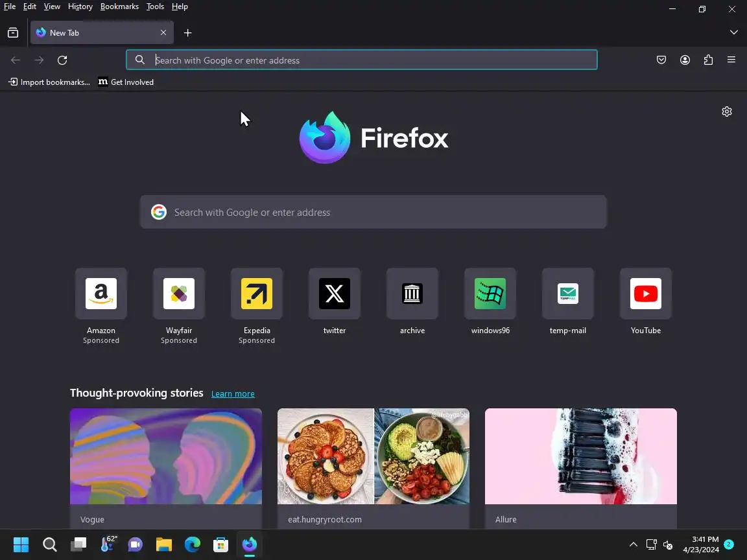747x560 pixels.
Task: Open taskbar Search
Action: (x=49, y=544)
